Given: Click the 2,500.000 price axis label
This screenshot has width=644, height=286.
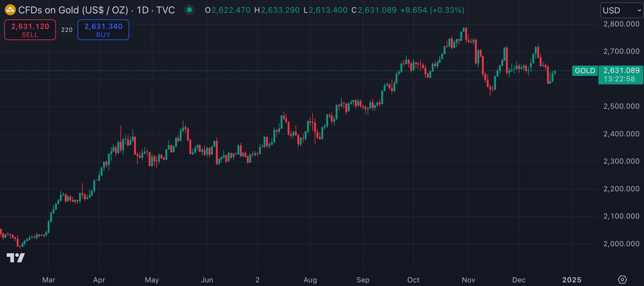Looking at the screenshot, I should click(x=621, y=106).
